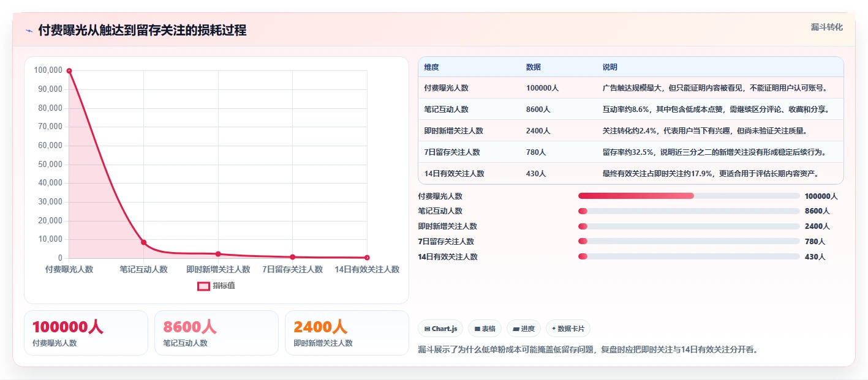Click the 付费曝光人数 progress bar
Image resolution: width=868 pixels, height=380 pixels.
689,196
